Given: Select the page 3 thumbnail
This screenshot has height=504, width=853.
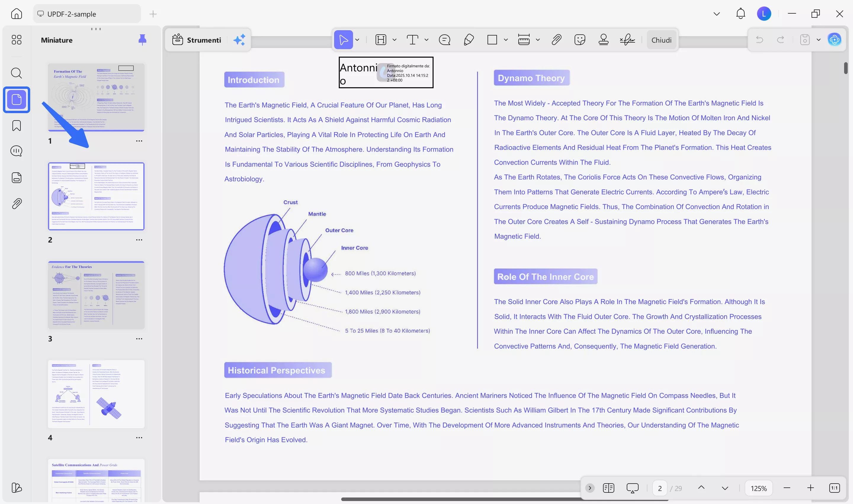Looking at the screenshot, I should coord(96,295).
